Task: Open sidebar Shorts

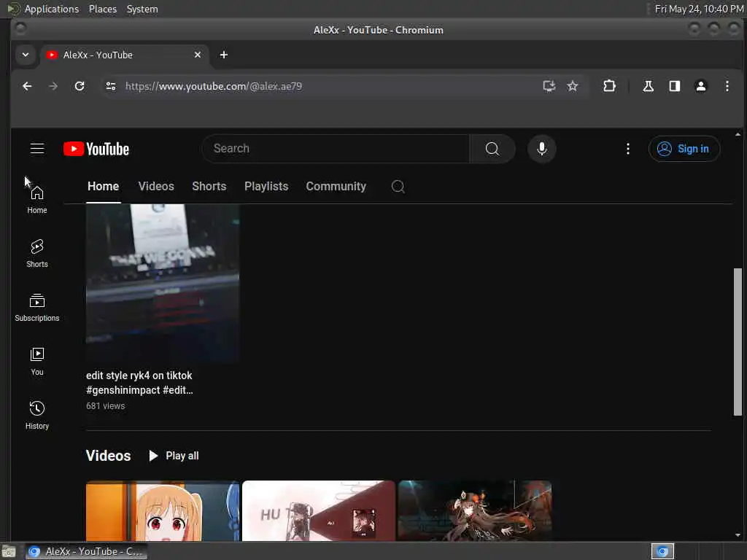Action: tap(37, 254)
